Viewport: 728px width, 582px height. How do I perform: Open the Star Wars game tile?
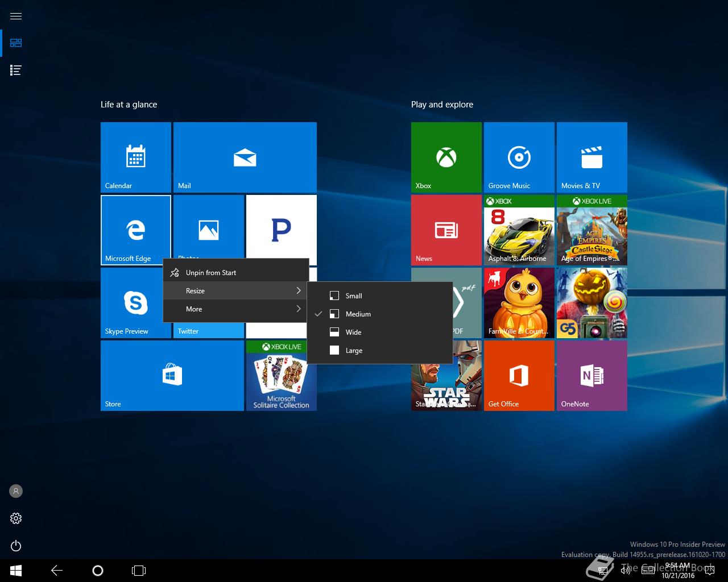pyautogui.click(x=446, y=388)
